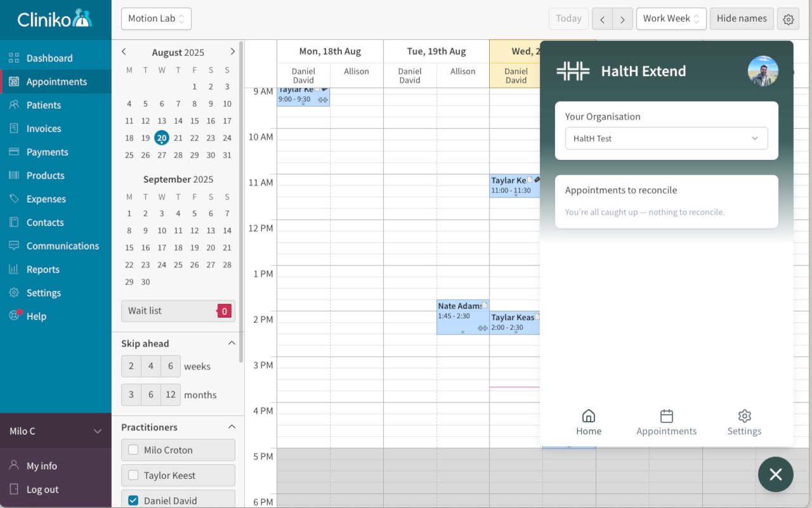Screen dimensions: 812x508
Task: Open the Dashboard sidebar item
Action: [x=56, y=58]
